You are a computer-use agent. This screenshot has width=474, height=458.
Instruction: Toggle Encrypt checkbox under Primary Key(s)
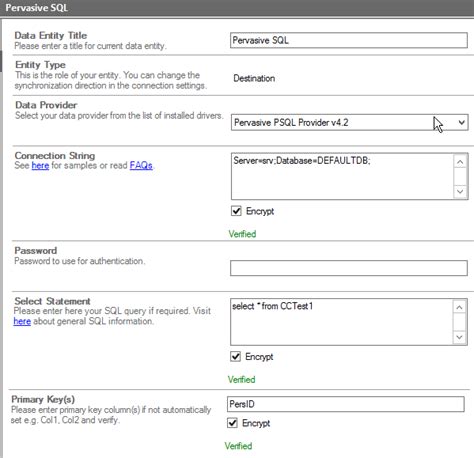coord(232,423)
